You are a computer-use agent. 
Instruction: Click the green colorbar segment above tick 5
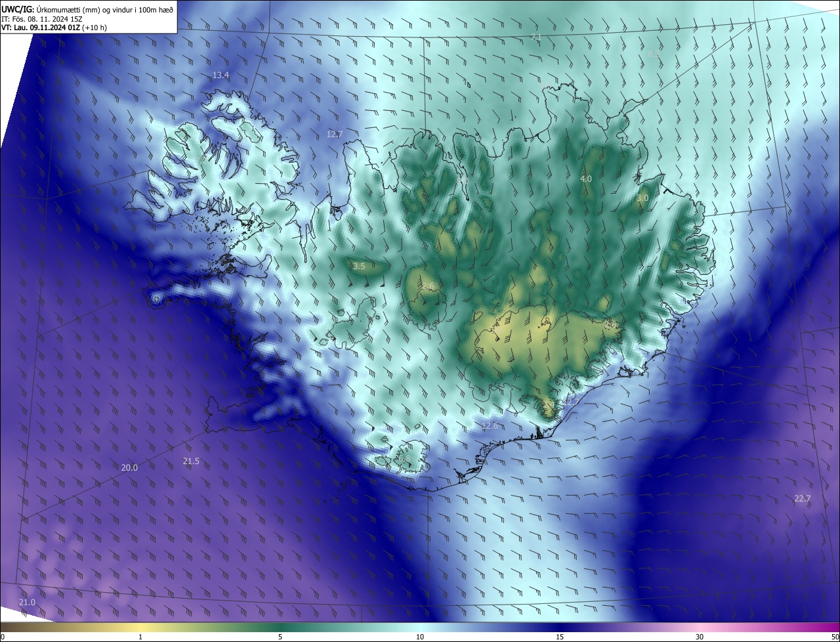pyautogui.click(x=280, y=628)
